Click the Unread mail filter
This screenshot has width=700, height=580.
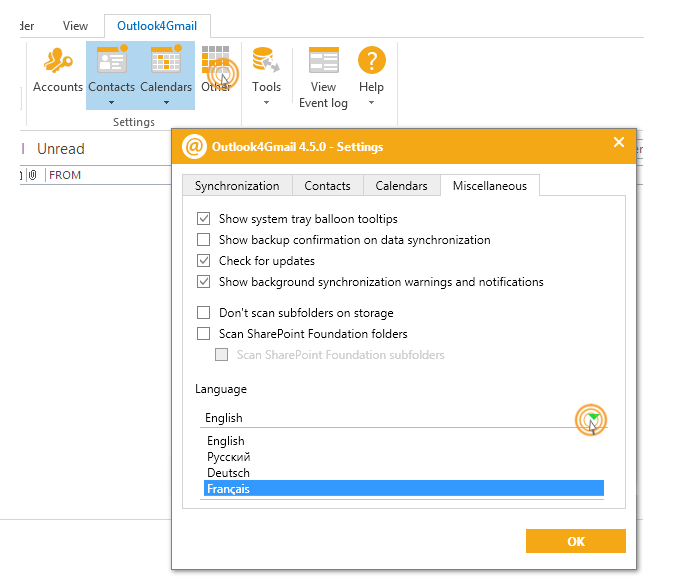61,149
